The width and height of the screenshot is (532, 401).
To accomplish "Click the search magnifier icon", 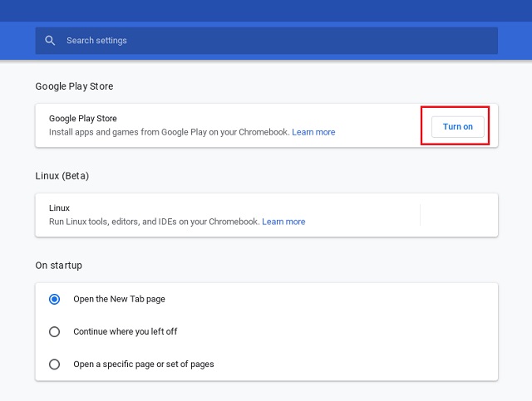I will [50, 41].
